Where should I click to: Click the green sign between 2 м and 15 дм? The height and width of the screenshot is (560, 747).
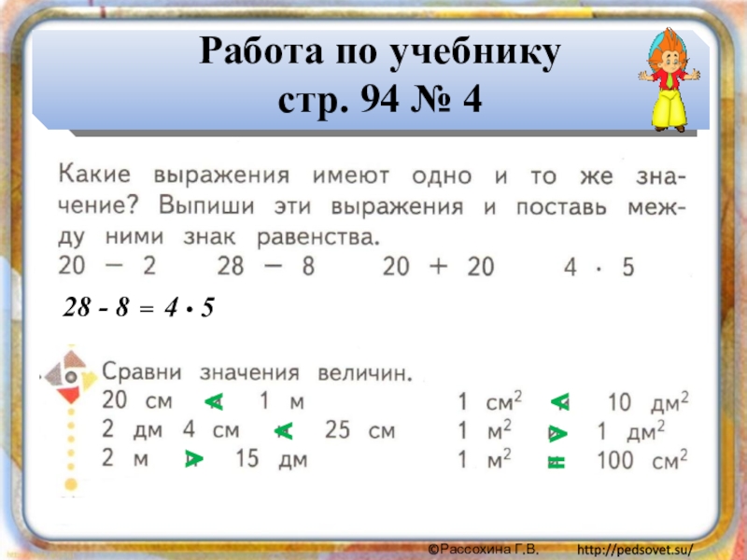point(194,459)
